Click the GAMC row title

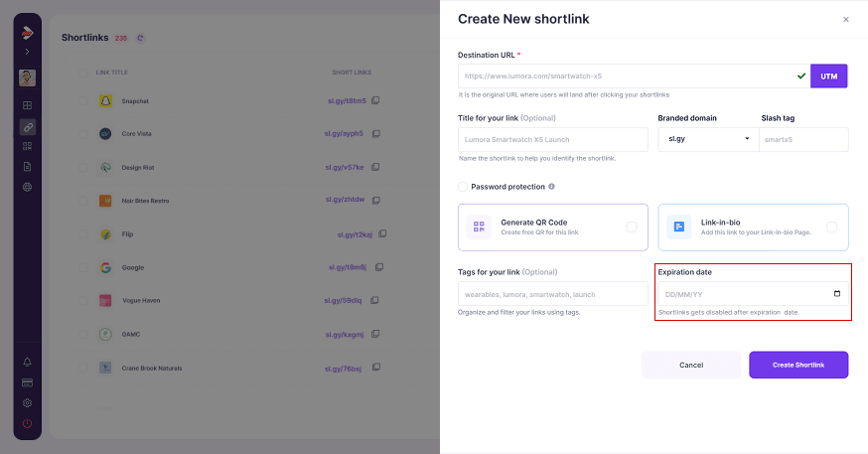(x=131, y=335)
